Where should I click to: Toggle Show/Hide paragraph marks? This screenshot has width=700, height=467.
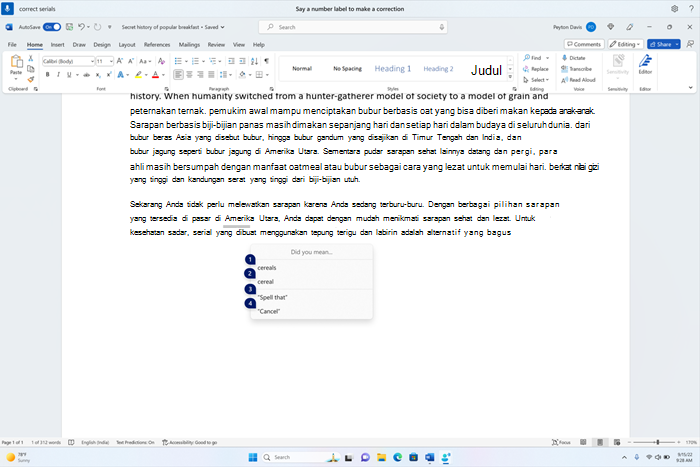pyautogui.click(x=267, y=61)
